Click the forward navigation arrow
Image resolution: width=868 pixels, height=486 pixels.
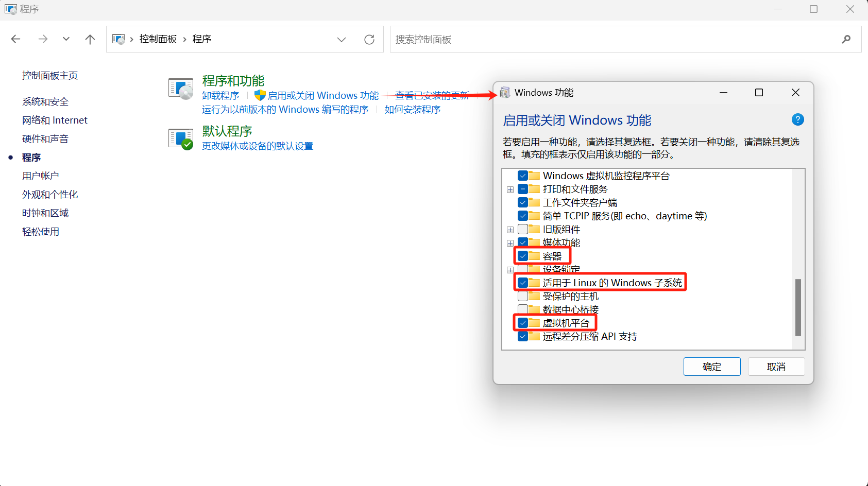click(x=43, y=39)
